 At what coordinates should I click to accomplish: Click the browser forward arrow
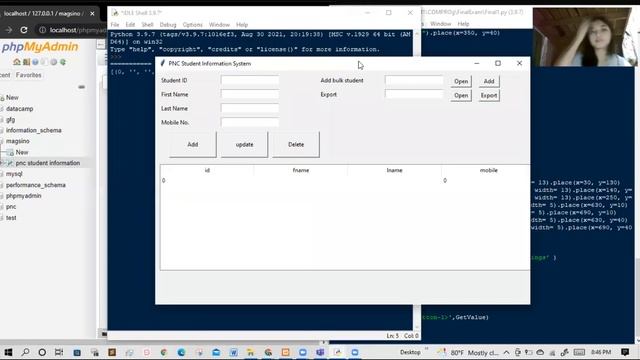tap(9, 30)
